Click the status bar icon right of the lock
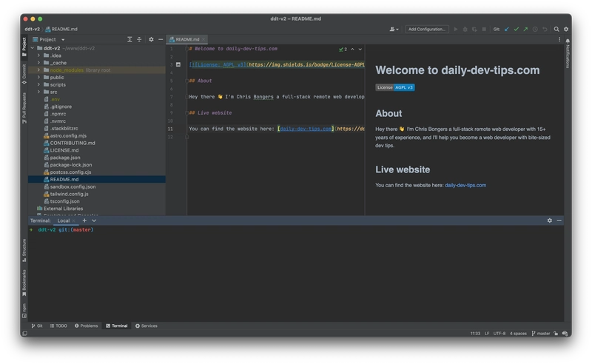 tap(565, 334)
